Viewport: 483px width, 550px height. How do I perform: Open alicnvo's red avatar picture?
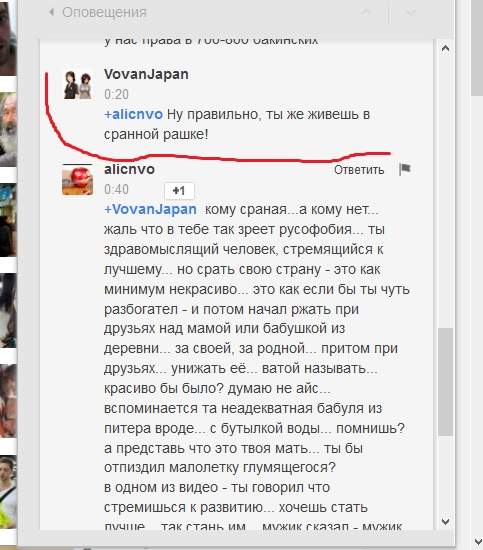(x=78, y=180)
